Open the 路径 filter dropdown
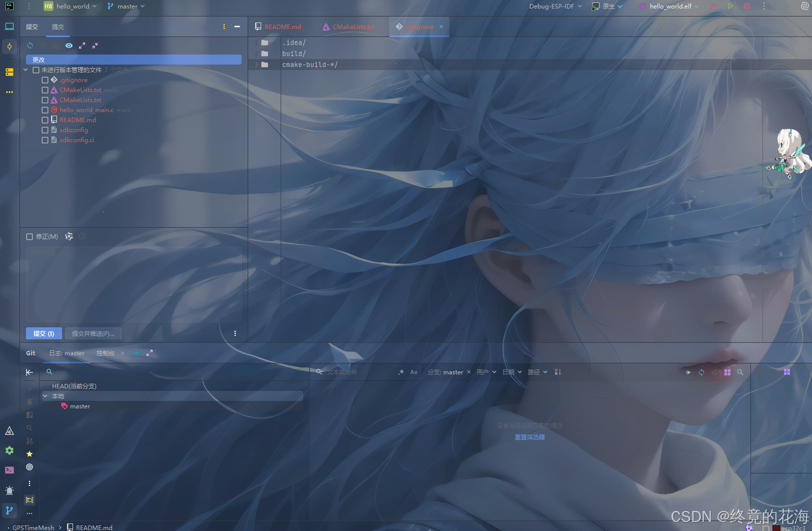The image size is (812, 531). point(537,372)
